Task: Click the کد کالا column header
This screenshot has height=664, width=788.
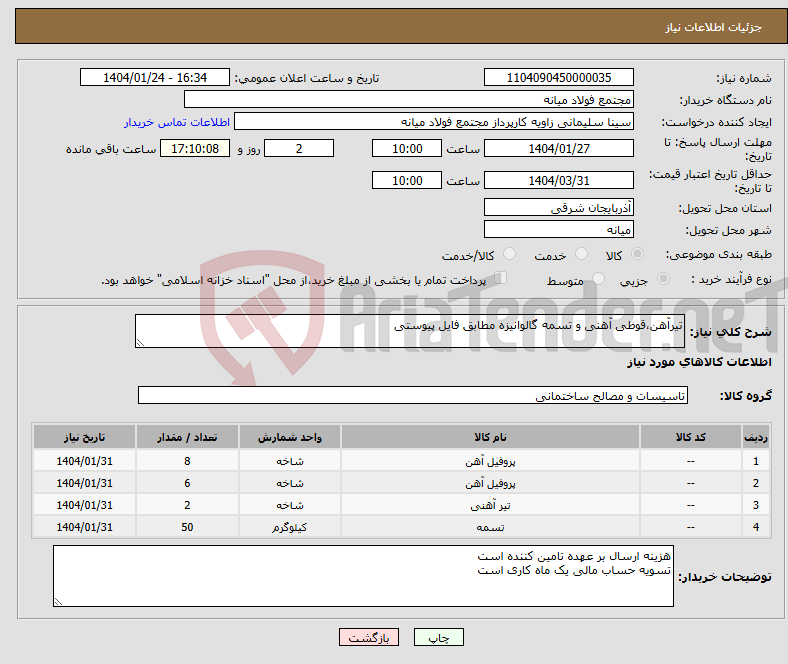Action: coord(691,437)
